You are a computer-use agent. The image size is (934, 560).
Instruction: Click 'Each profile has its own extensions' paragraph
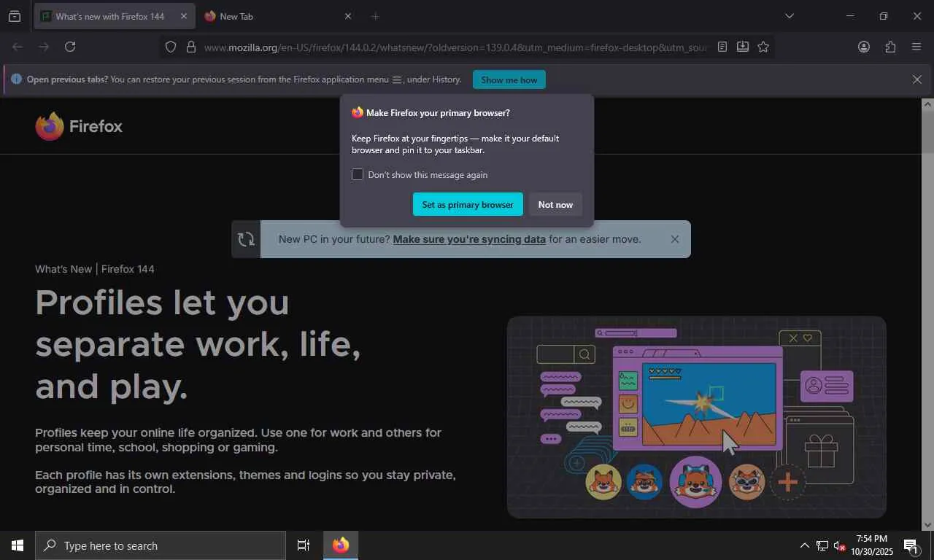[x=245, y=482]
